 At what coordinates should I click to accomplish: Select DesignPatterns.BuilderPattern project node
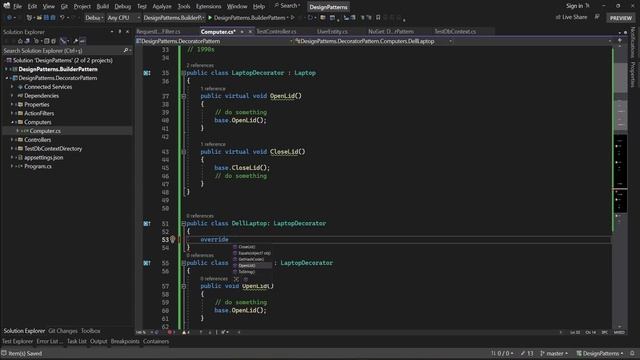coord(58,69)
